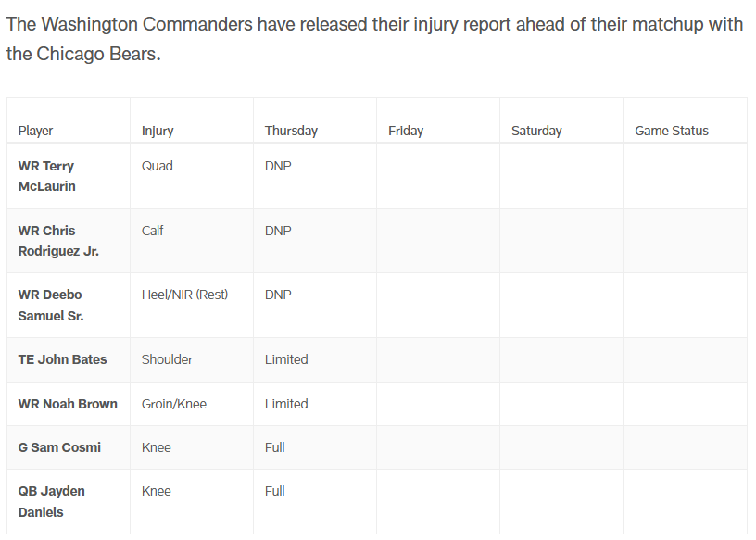
Task: Select WR Noah Brown player cell
Action: pos(68,404)
